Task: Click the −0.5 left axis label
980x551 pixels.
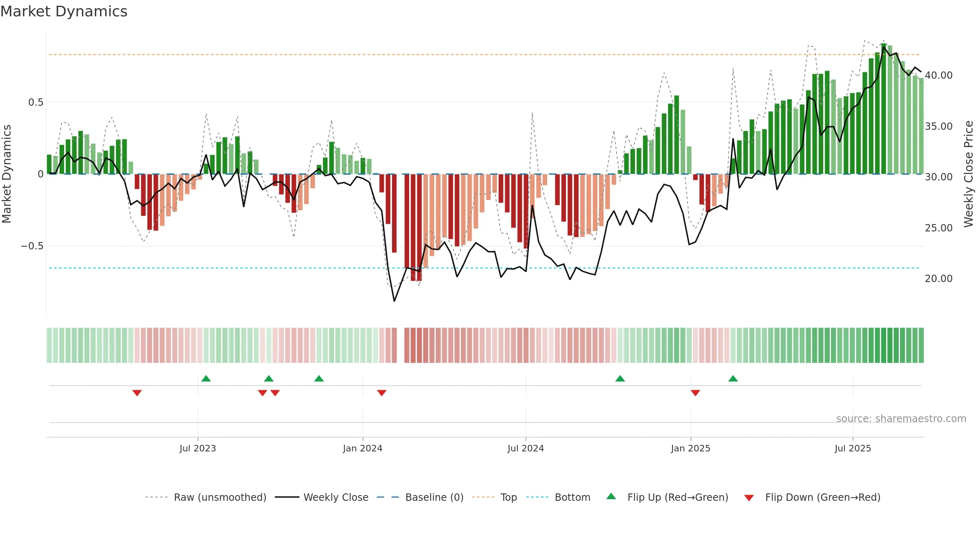Action: point(32,246)
